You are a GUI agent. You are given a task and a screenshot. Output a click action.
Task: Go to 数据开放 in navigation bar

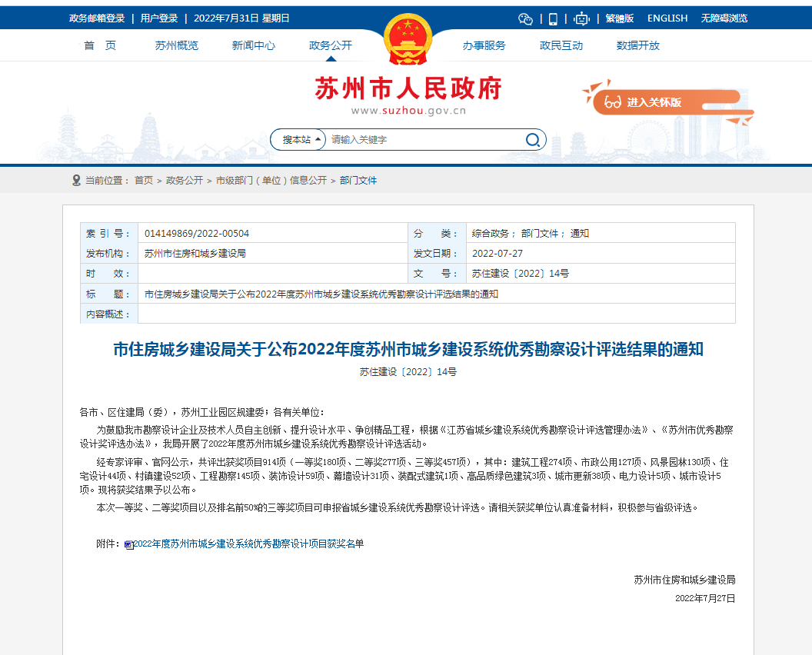[x=638, y=45]
